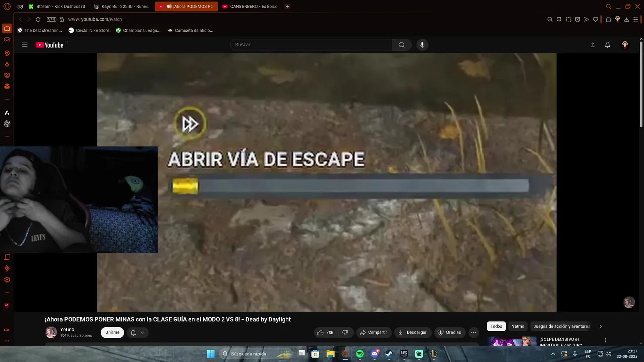Open the Easy Setup sliders icon
Viewport: 644px width, 362px height.
[636, 19]
